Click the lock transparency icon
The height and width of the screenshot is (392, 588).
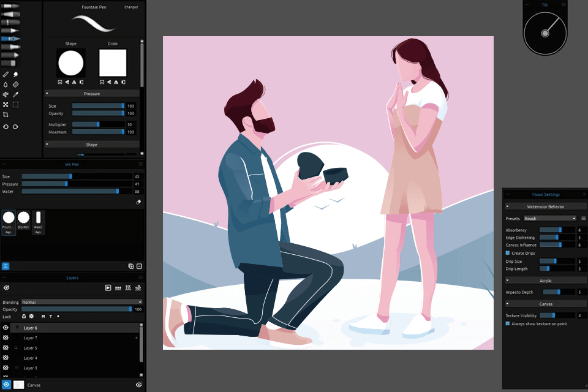tap(31, 316)
